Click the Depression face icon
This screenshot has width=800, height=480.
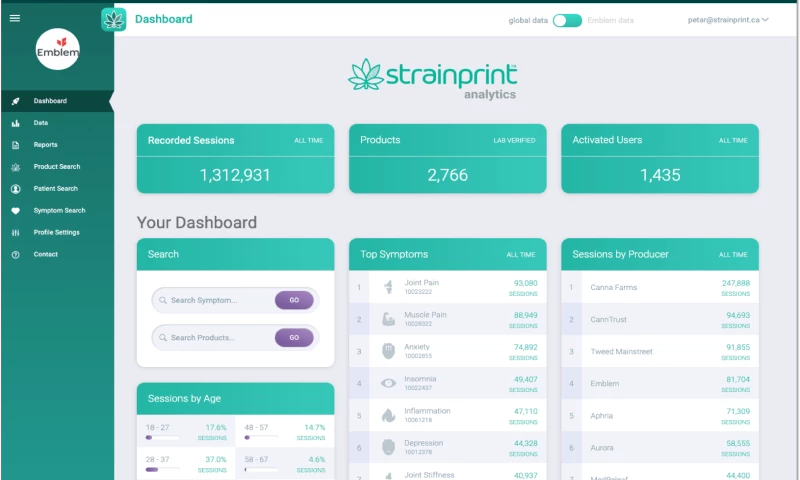click(388, 447)
